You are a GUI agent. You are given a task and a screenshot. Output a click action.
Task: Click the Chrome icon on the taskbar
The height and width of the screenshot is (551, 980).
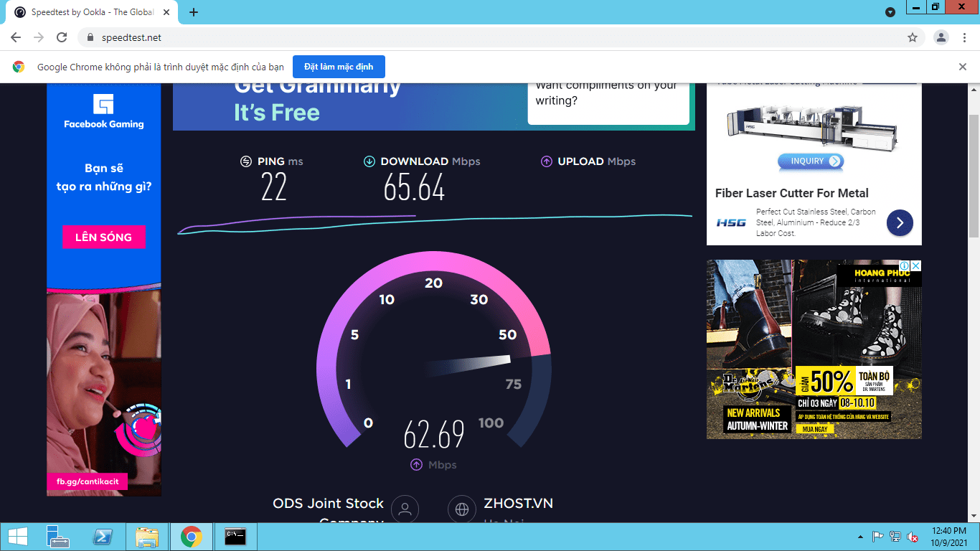pos(191,537)
